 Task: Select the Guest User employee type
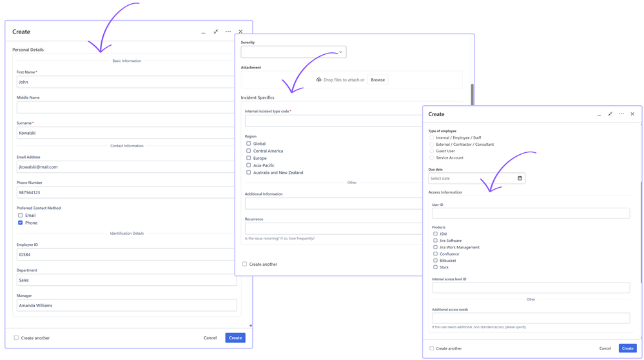432,151
